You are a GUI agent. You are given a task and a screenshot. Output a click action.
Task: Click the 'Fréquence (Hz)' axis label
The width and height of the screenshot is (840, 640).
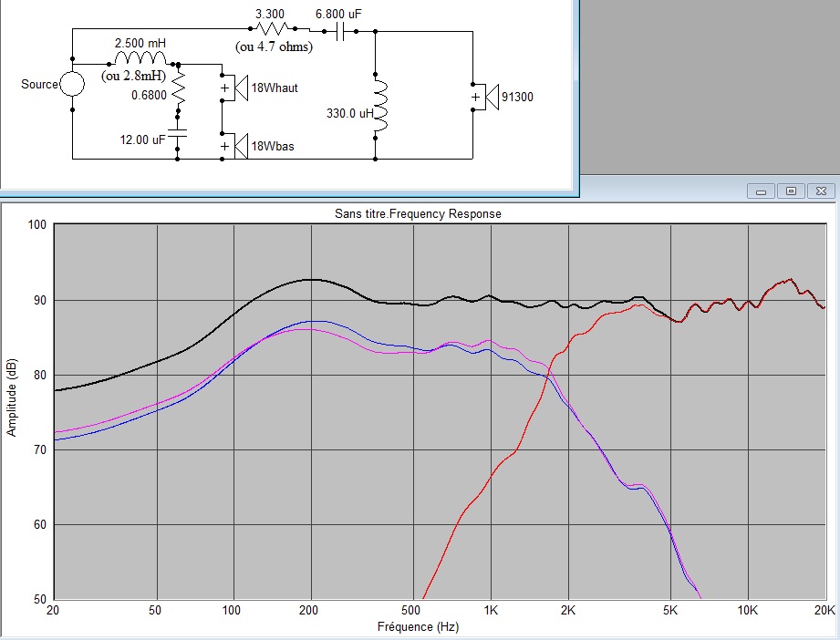coord(419,627)
